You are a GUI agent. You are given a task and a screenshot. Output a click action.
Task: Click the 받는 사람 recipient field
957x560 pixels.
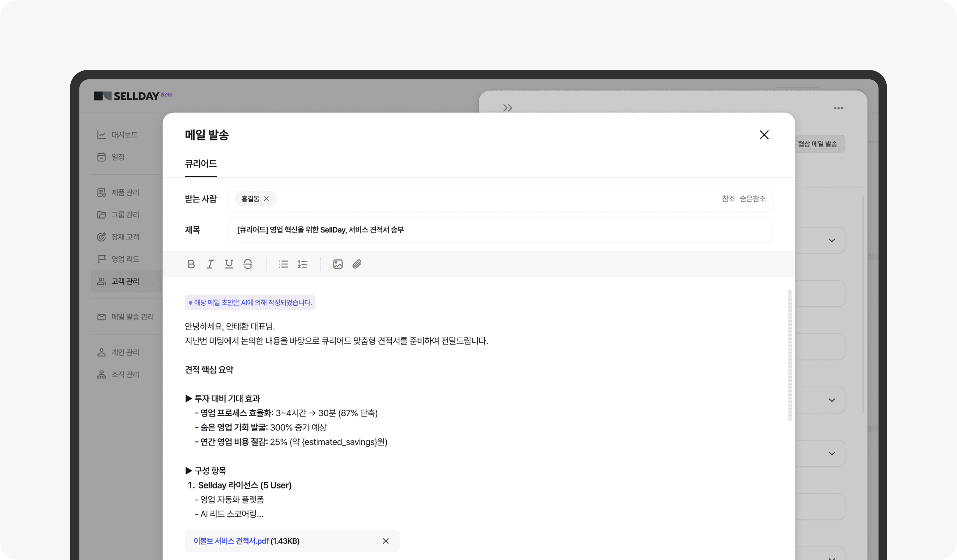500,199
